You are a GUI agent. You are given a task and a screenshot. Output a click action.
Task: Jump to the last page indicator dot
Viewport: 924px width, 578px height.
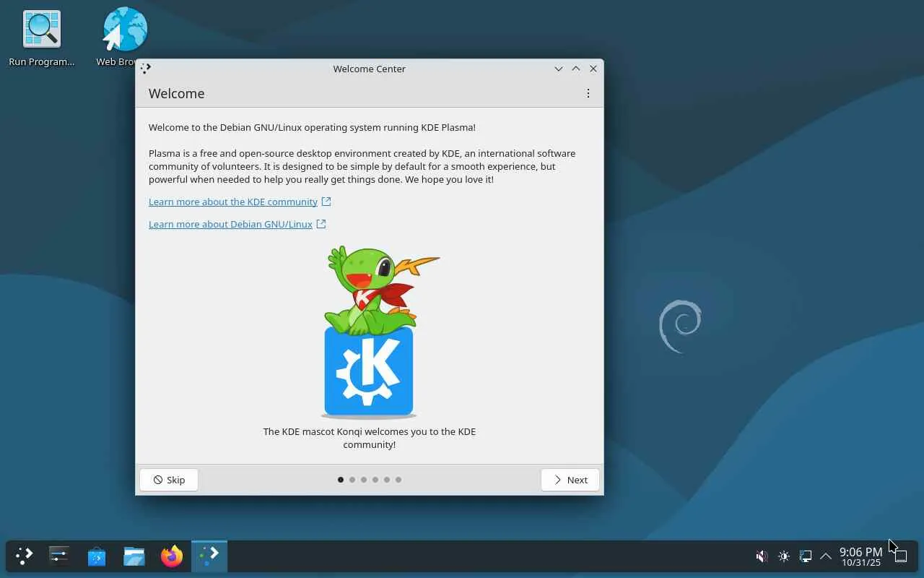coord(398,480)
